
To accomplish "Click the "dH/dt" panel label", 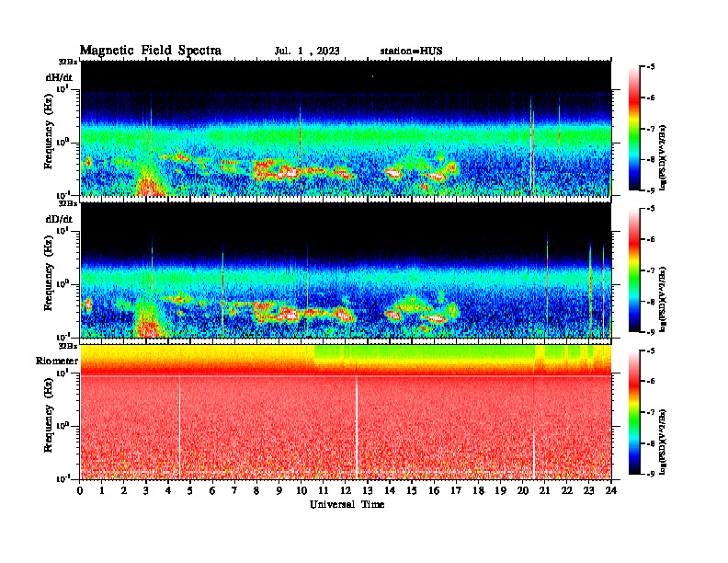I will (59, 78).
